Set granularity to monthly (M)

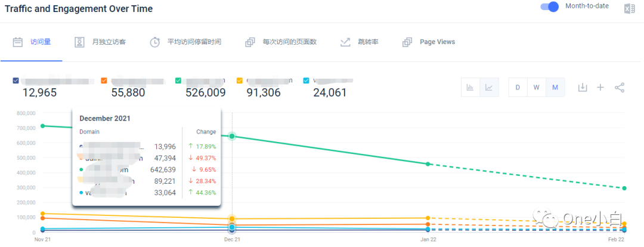[x=555, y=87]
